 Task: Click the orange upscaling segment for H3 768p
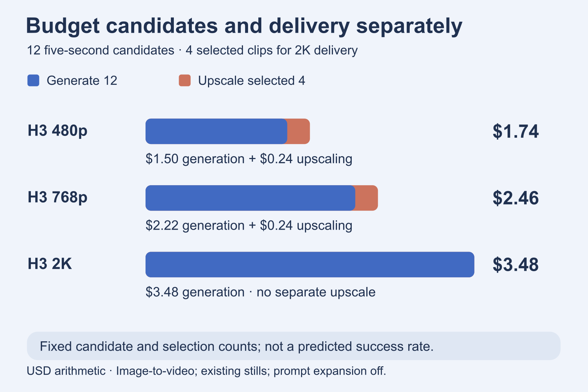click(367, 198)
